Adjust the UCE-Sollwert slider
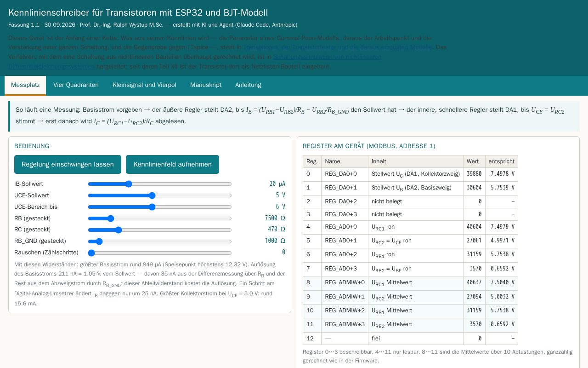Image resolution: width=588 pixels, height=368 pixels. click(160, 195)
